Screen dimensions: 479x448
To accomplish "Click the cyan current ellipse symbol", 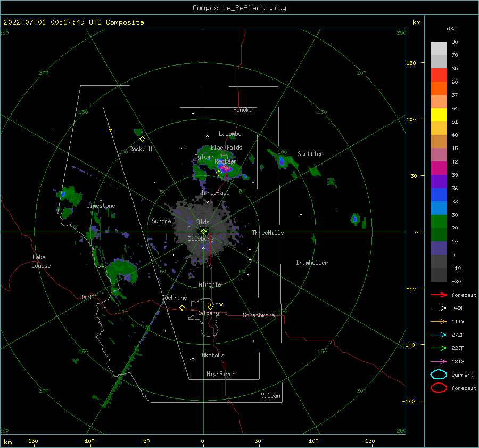I will point(439,374).
